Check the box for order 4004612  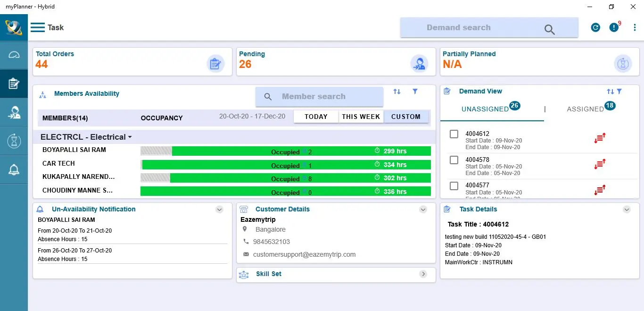(x=454, y=134)
